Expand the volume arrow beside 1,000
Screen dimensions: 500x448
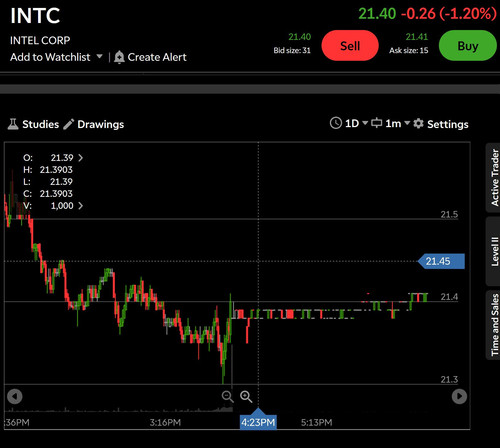[x=80, y=205]
